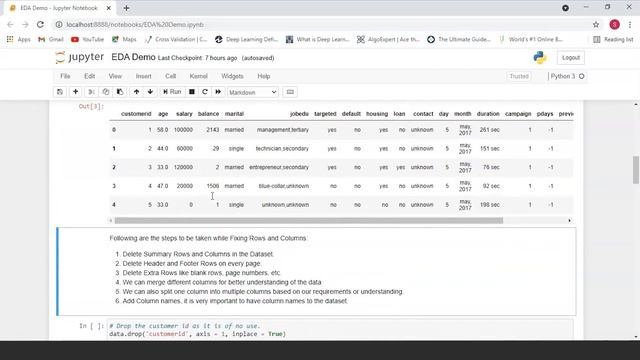
Task: Open The Ultimate Guide bookmark
Action: point(459,39)
